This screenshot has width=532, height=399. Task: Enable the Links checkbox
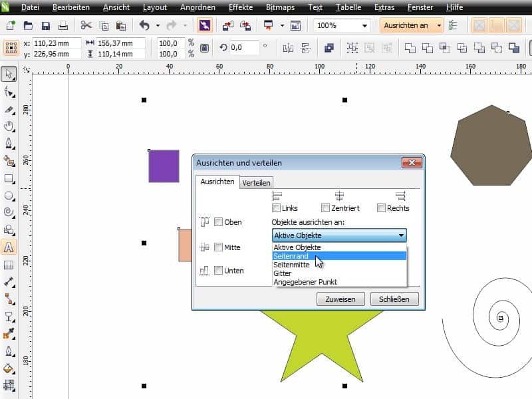click(x=277, y=208)
